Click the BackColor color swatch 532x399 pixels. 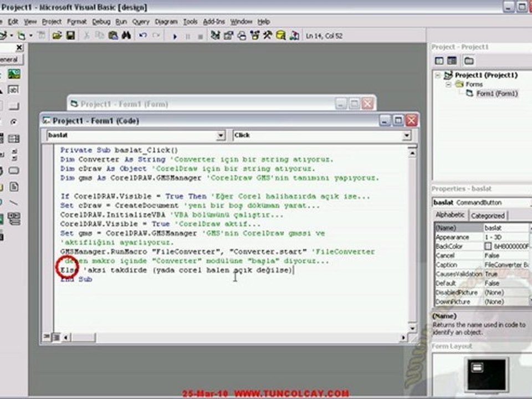pyautogui.click(x=488, y=246)
